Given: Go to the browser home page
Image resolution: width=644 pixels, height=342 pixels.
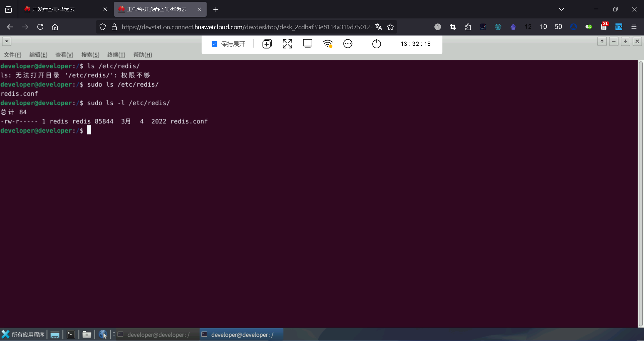Looking at the screenshot, I should [55, 27].
